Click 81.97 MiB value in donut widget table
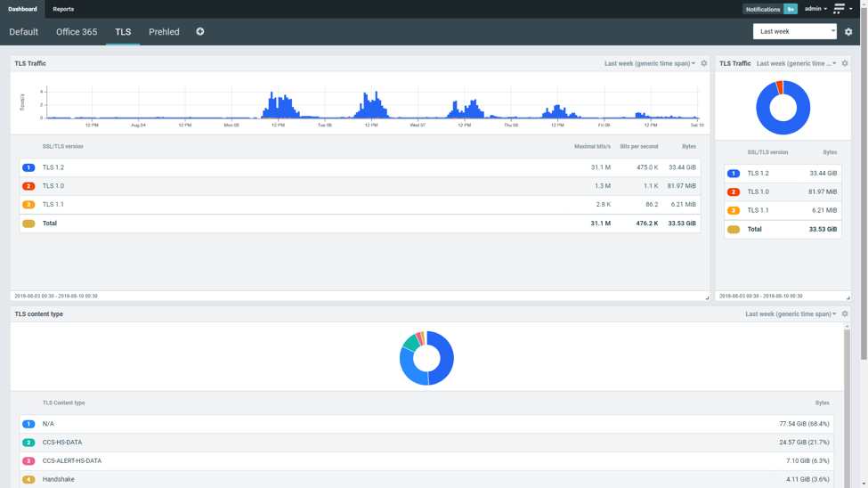Screen dimensions: 868x488 823,191
